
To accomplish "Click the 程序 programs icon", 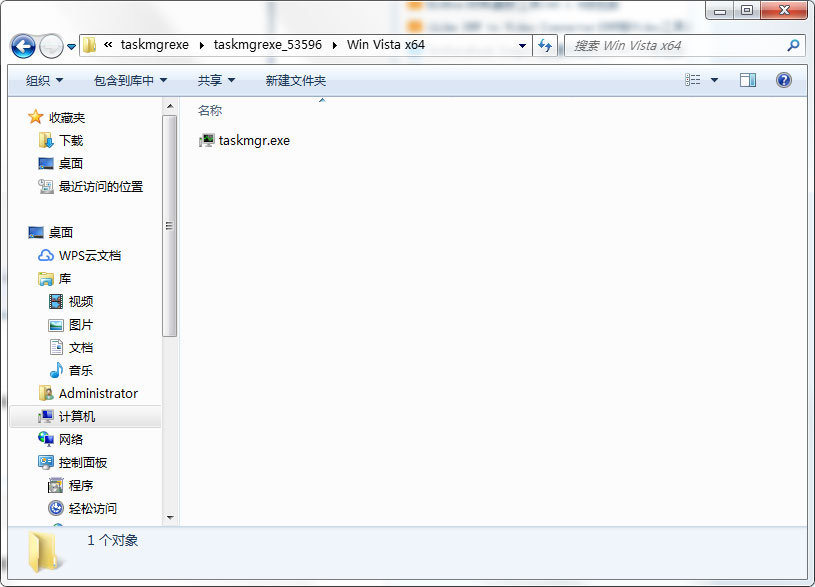I will click(56, 486).
